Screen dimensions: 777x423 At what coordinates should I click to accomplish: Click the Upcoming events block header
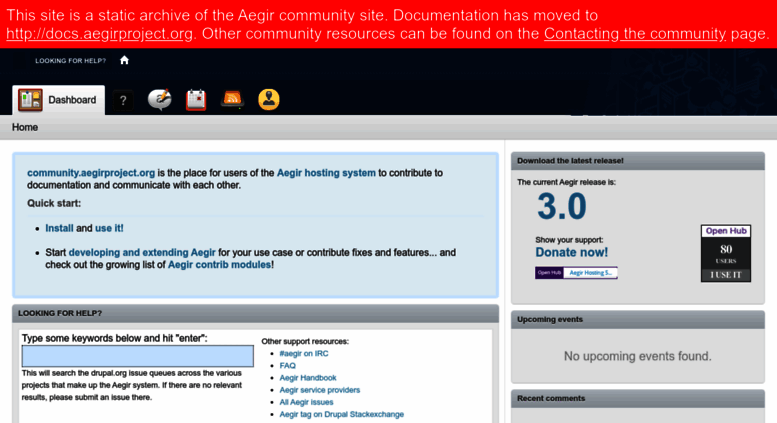638,319
